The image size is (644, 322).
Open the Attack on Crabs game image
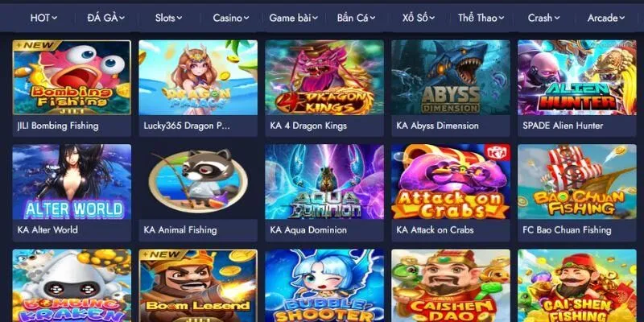pyautogui.click(x=451, y=182)
